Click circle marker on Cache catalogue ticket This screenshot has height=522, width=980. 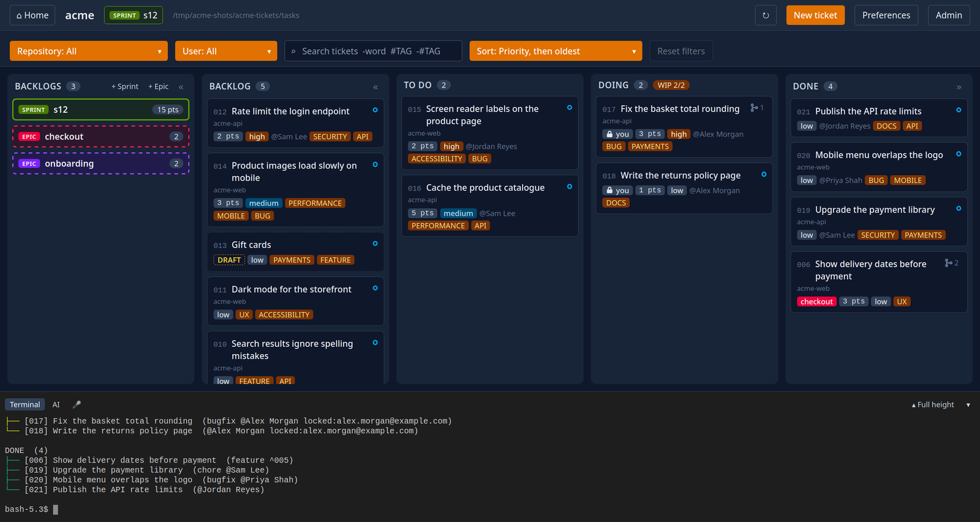point(570,187)
